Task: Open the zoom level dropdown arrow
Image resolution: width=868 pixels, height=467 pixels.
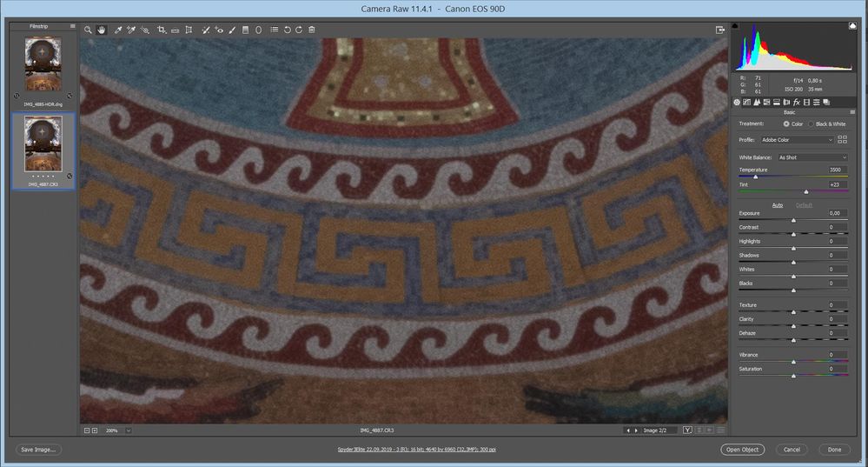Action: pos(129,430)
